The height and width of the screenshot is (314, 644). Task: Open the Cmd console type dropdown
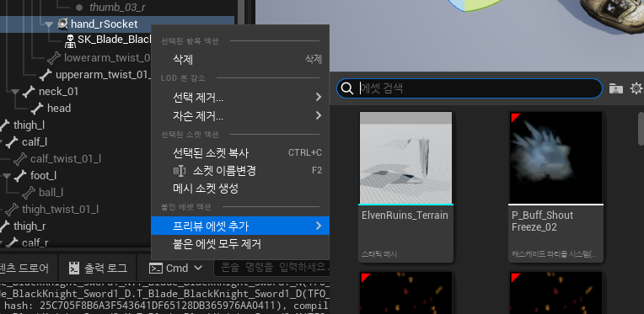(176, 268)
